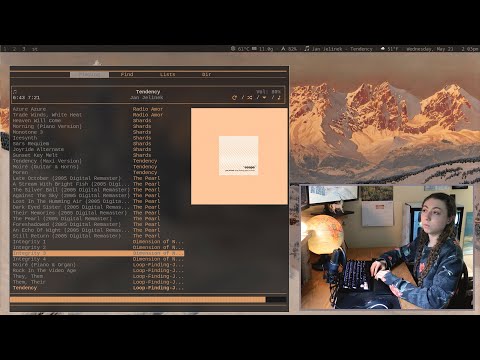Click the 82% indicator icon in the status bar
This screenshot has width=480, height=360.
tap(283, 49)
